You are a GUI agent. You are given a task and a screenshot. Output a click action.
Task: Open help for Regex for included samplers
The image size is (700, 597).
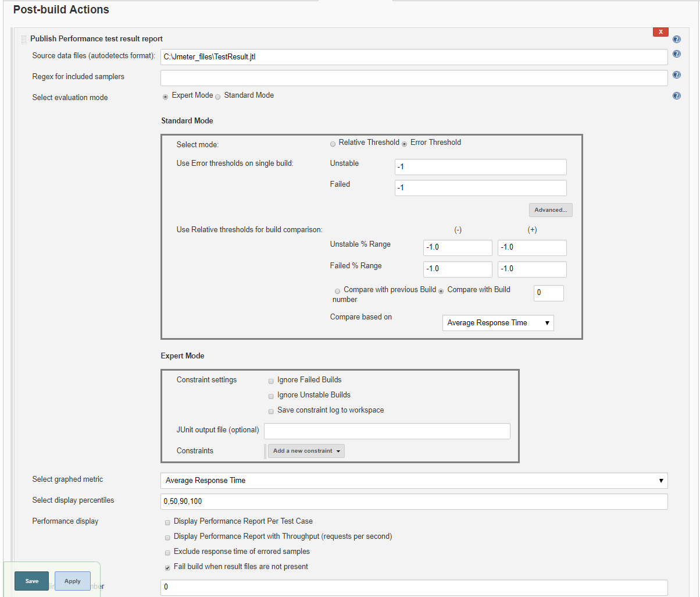[677, 75]
